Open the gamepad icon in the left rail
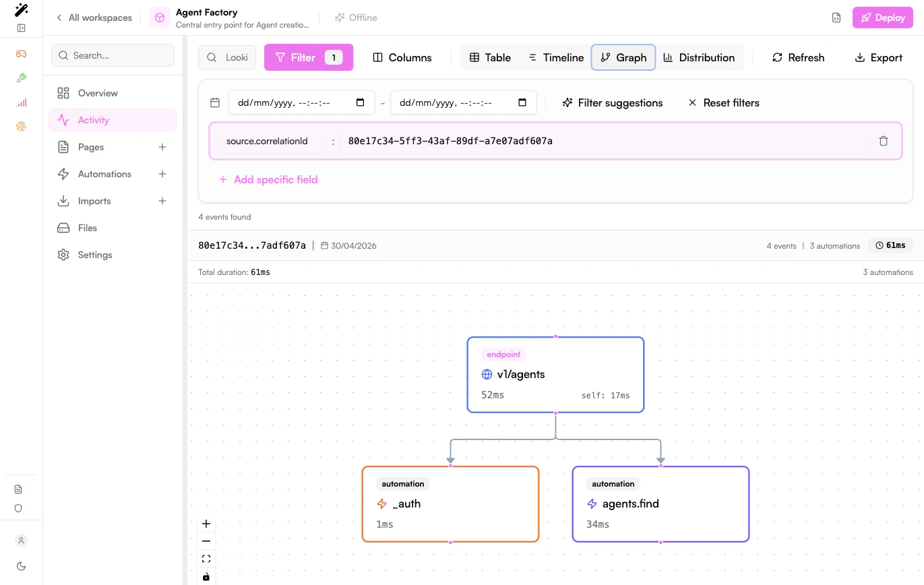This screenshot has width=924, height=585. tap(21, 54)
